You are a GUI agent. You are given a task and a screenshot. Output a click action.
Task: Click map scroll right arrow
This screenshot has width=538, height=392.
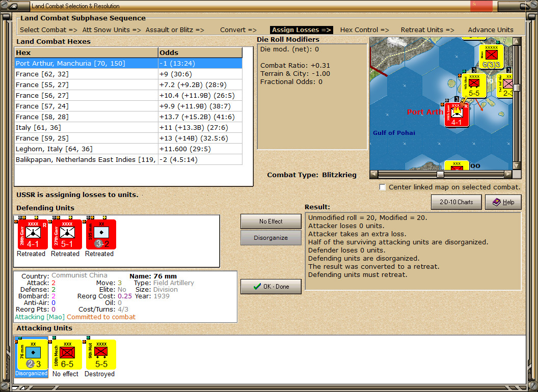click(x=508, y=174)
